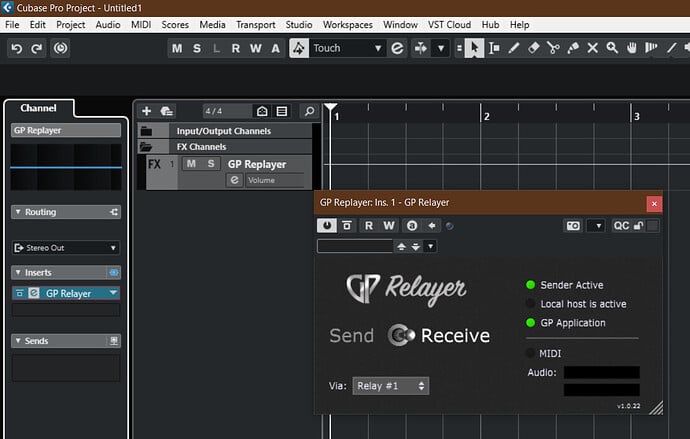The width and height of the screenshot is (690, 439).
Task: Open track search magnifier in track list
Action: tap(309, 111)
